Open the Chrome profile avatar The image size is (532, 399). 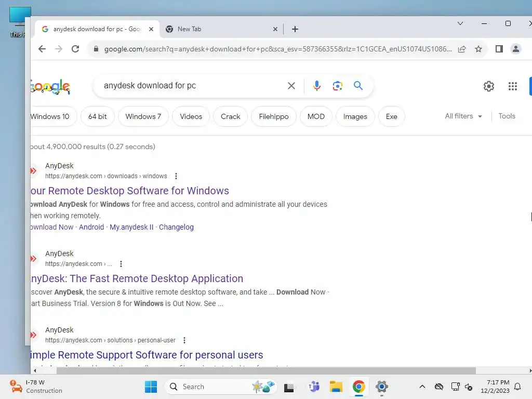click(516, 49)
